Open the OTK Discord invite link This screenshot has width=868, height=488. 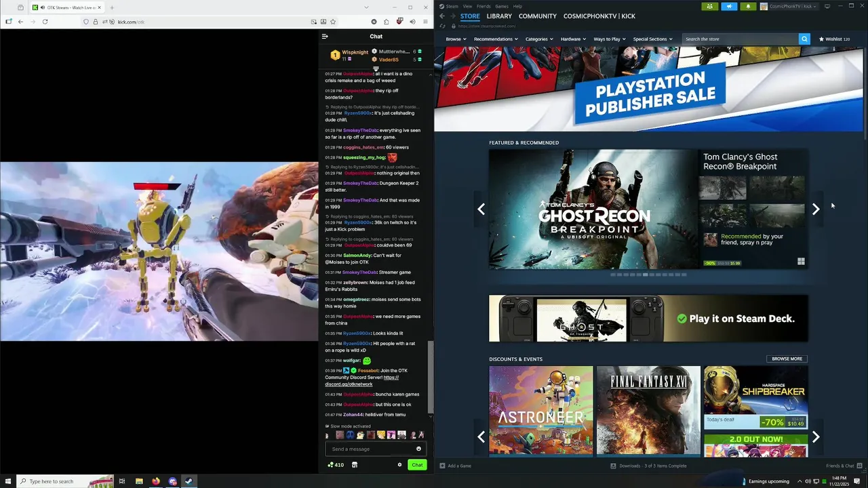(x=362, y=381)
